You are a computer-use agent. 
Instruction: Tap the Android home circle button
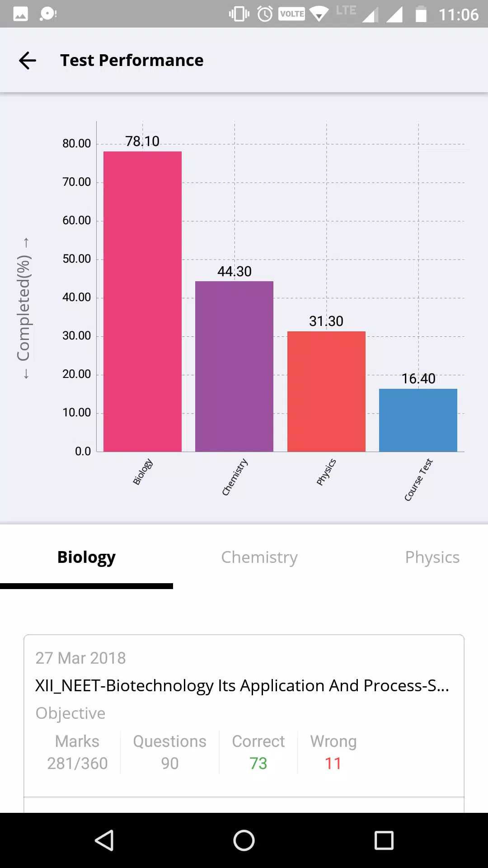click(x=244, y=840)
